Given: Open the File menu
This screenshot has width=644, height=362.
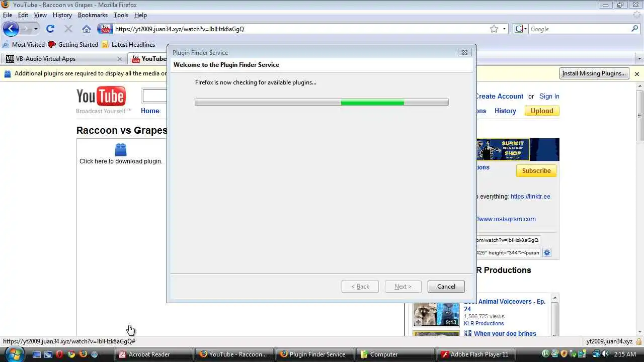Looking at the screenshot, I should 8,15.
